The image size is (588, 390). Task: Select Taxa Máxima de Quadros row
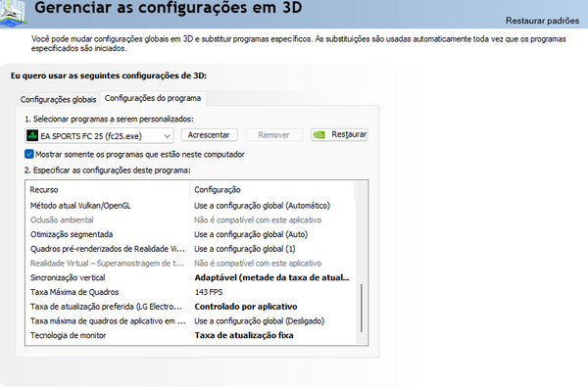[190, 292]
